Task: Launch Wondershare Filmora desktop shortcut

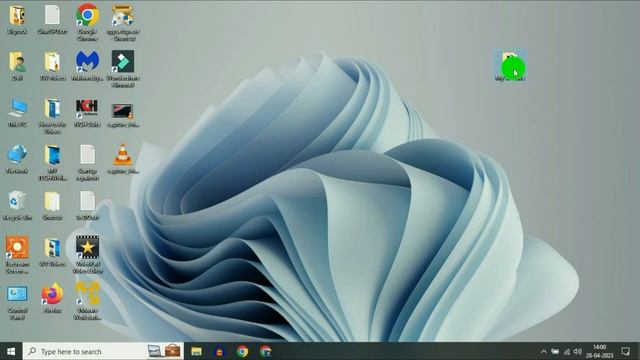Action: [123, 68]
